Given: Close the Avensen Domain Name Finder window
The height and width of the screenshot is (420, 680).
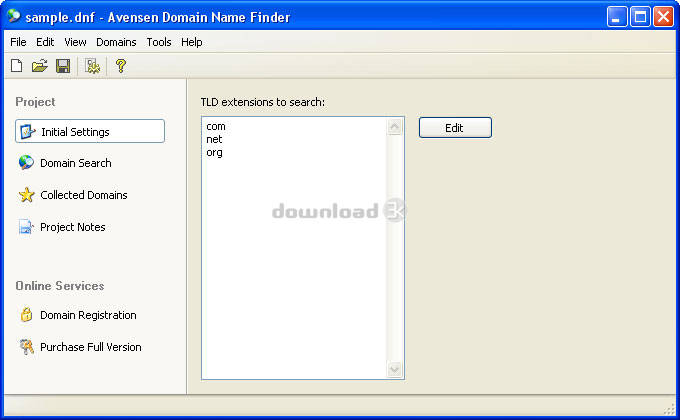Looking at the screenshot, I should point(664,17).
